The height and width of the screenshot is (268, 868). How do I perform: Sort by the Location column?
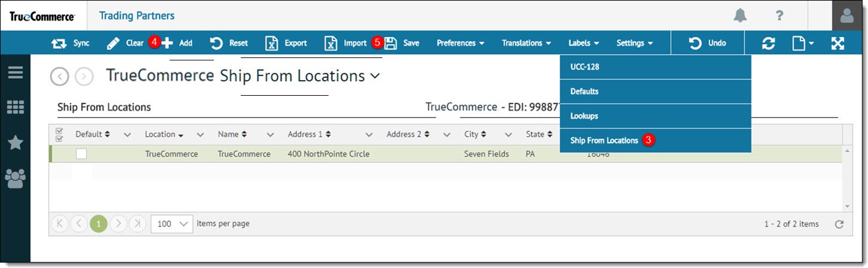click(x=164, y=135)
